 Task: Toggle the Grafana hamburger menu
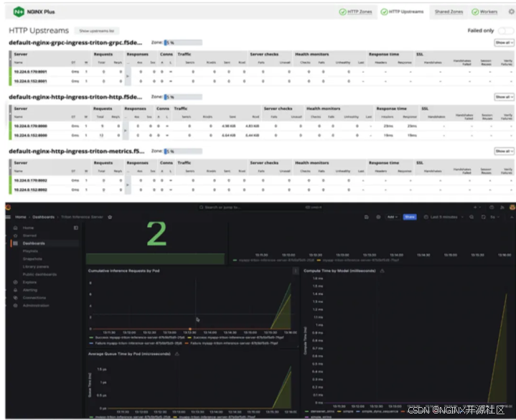click(x=8, y=217)
